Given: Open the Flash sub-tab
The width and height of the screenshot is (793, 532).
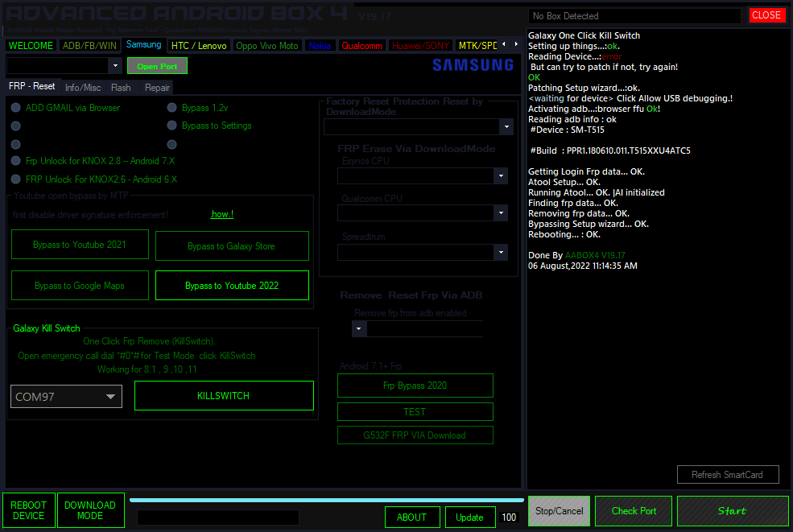Looking at the screenshot, I should tap(121, 88).
